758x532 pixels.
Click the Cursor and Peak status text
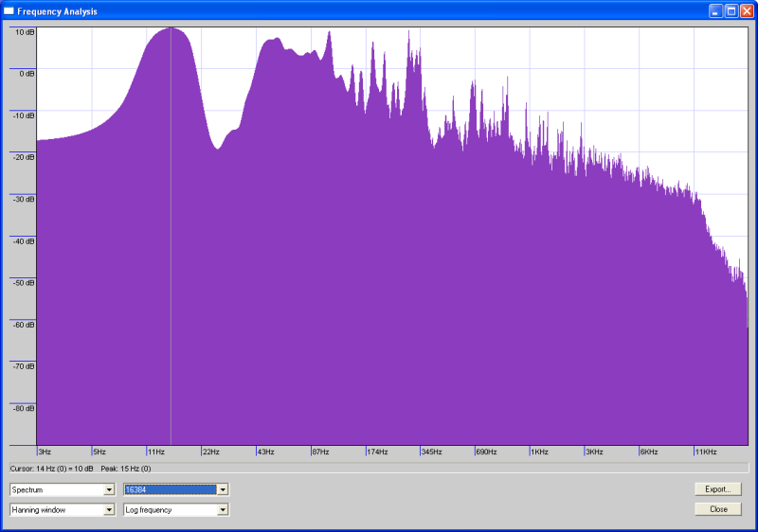click(81, 468)
